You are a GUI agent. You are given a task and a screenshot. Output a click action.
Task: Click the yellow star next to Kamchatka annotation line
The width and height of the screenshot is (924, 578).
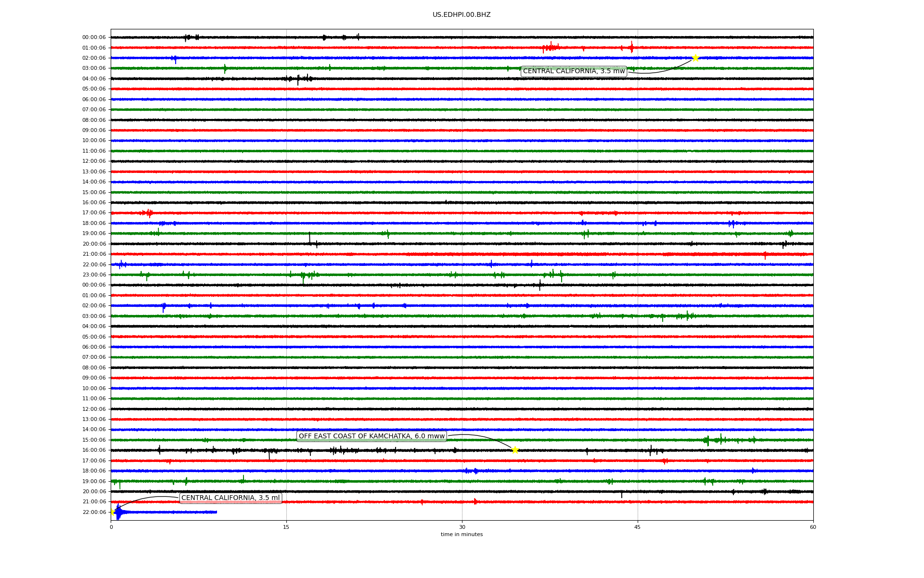pyautogui.click(x=515, y=450)
